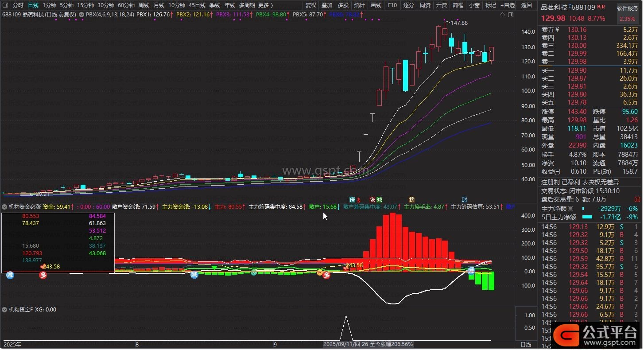Click the 停 event marker icon

tap(353, 199)
